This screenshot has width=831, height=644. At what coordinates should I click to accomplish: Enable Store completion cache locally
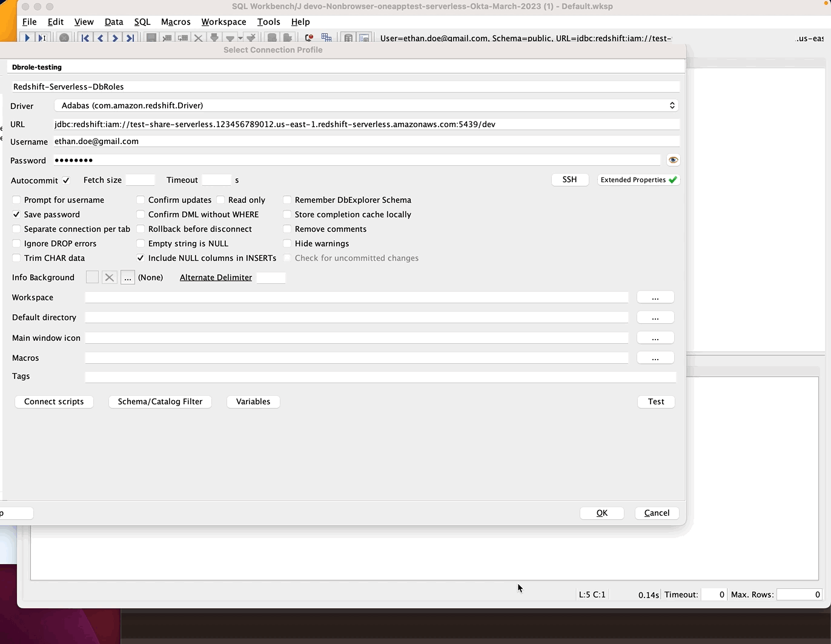287,214
